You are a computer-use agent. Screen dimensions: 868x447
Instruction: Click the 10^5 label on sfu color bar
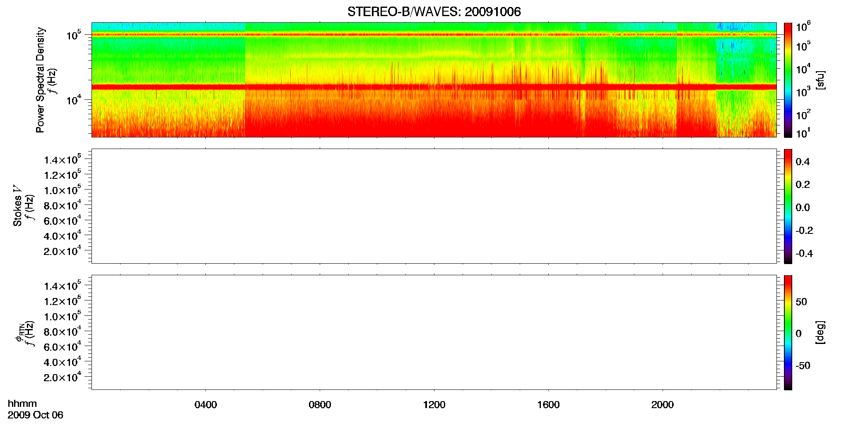pyautogui.click(x=803, y=46)
